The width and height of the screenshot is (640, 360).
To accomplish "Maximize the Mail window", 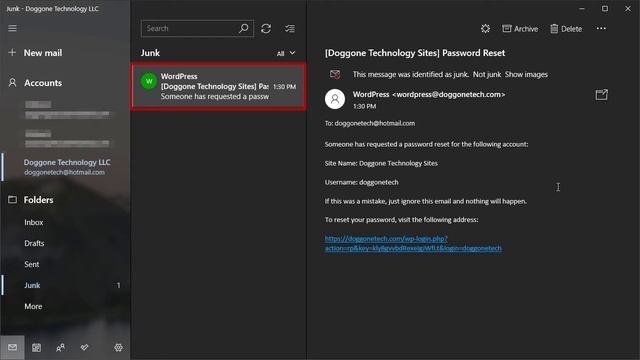I will pyautogui.click(x=605, y=9).
